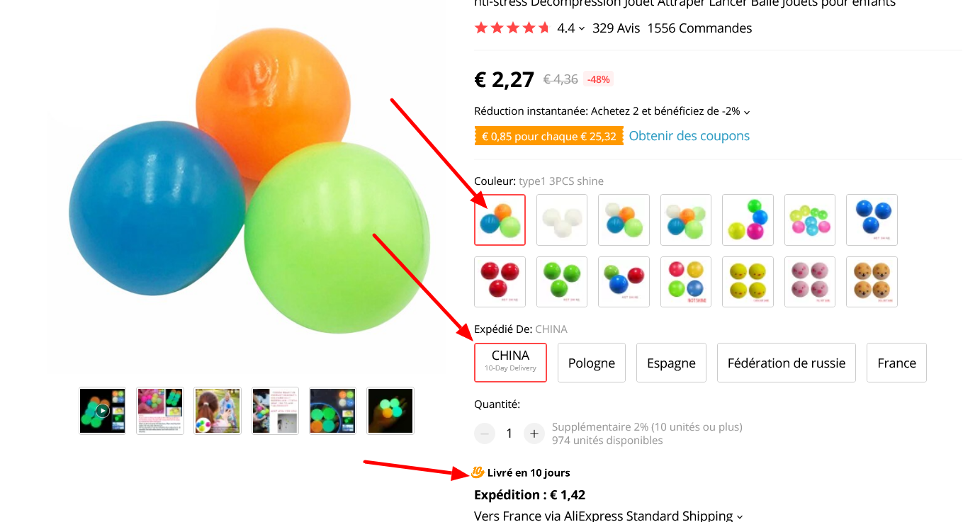
Task: Choose Pologne as shipping origin
Action: point(592,363)
